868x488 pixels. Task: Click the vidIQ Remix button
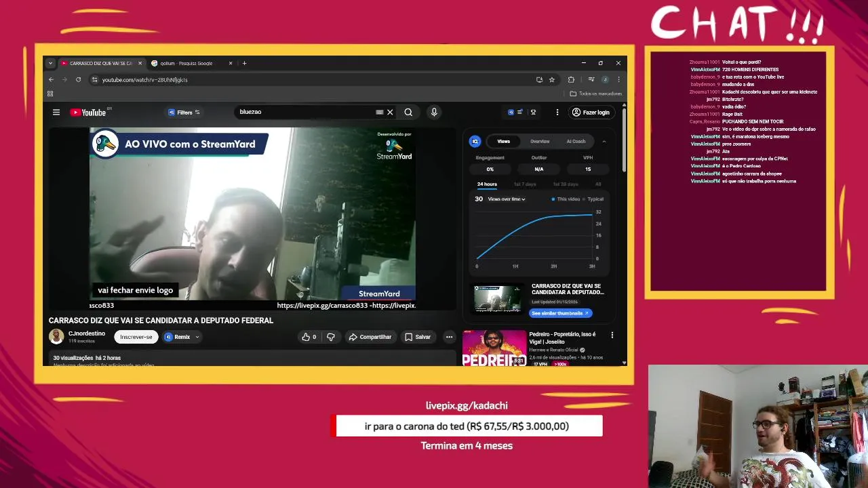point(178,337)
